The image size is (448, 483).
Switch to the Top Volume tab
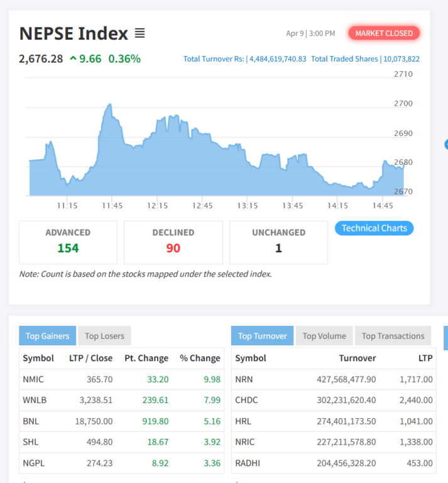(x=324, y=336)
